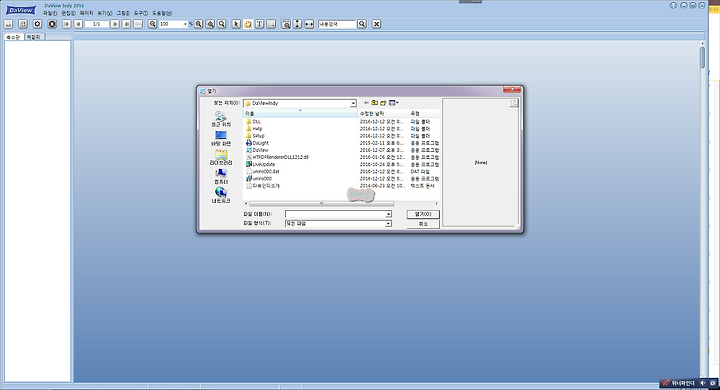Select the Help folder in the file list
The width and height of the screenshot is (720, 390).
[x=254, y=129]
